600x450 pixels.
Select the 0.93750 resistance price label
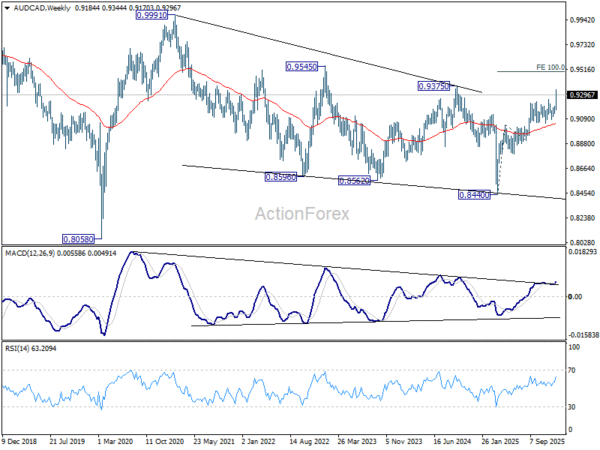click(433, 87)
